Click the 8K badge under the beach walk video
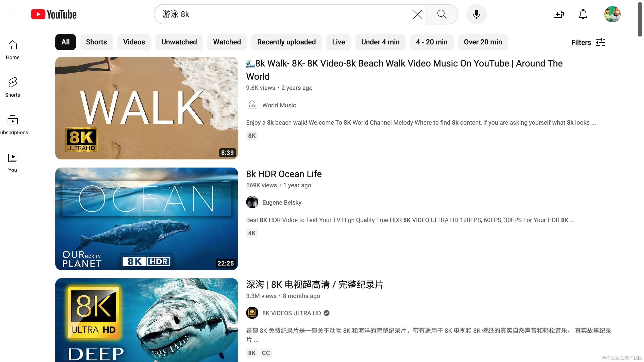 point(252,136)
